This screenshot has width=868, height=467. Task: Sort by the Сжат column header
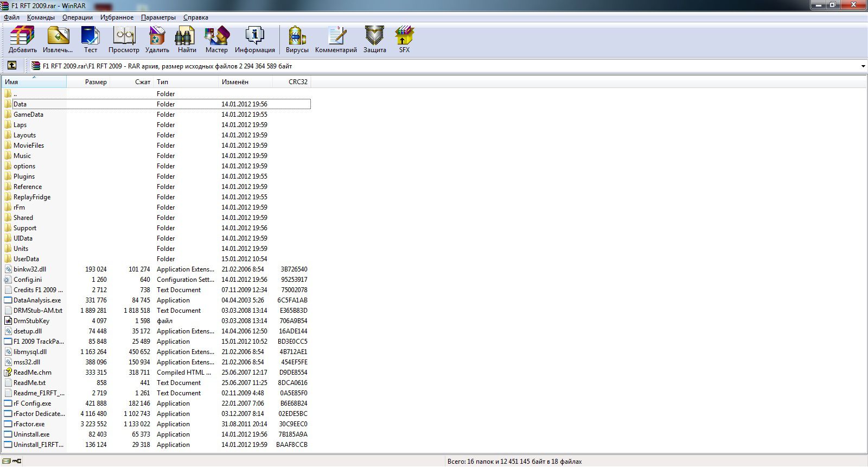[x=131, y=82]
